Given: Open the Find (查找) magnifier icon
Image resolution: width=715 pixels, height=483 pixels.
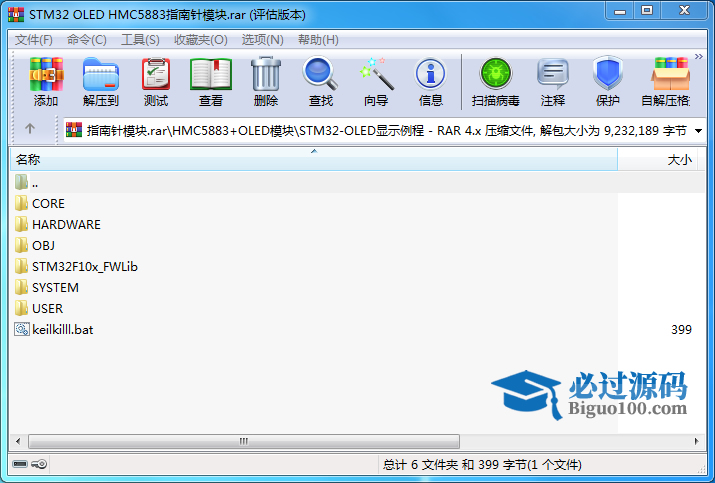Looking at the screenshot, I should pyautogui.click(x=321, y=73).
